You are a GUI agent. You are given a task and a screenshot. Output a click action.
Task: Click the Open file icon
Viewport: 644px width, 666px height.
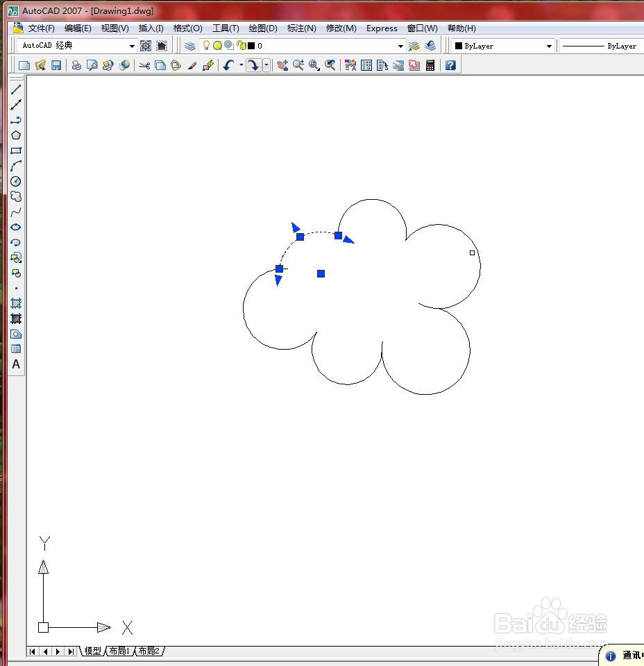coord(40,65)
